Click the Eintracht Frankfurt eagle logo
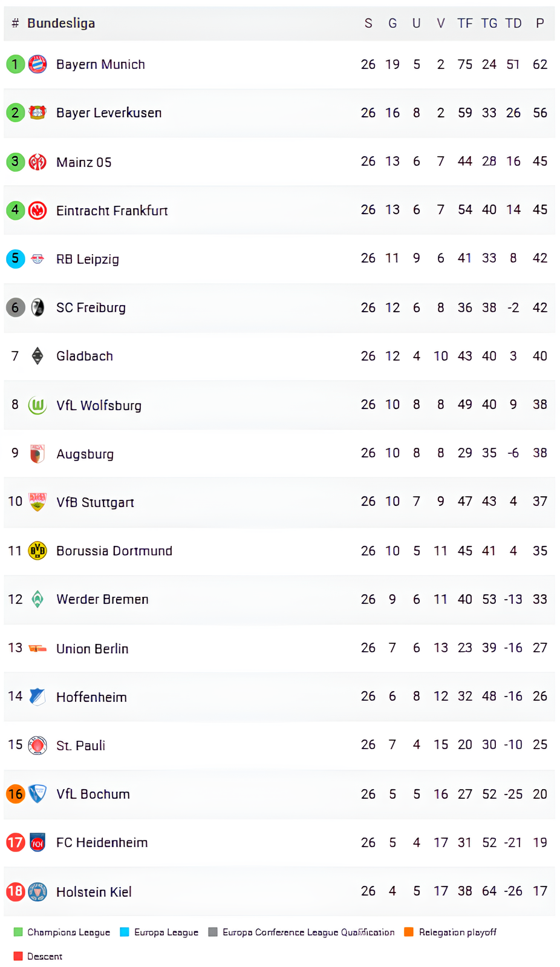The width and height of the screenshot is (560, 967). tap(37, 210)
